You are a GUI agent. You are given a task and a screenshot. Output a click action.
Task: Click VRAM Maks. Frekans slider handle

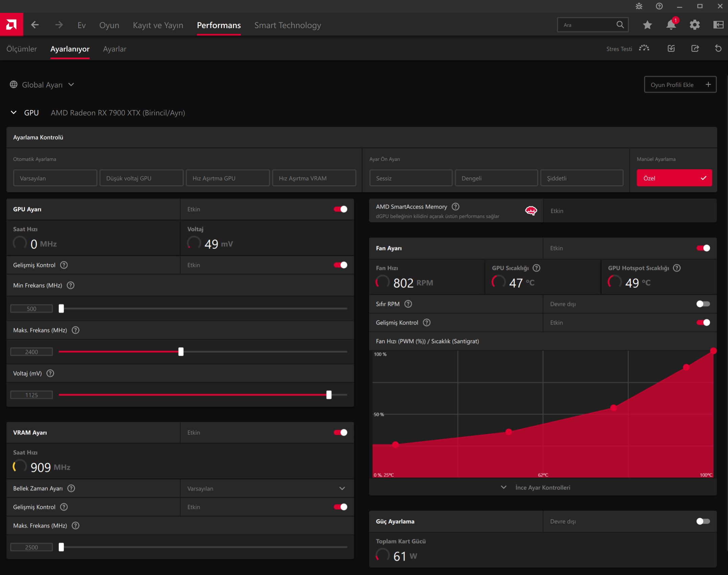tap(61, 547)
